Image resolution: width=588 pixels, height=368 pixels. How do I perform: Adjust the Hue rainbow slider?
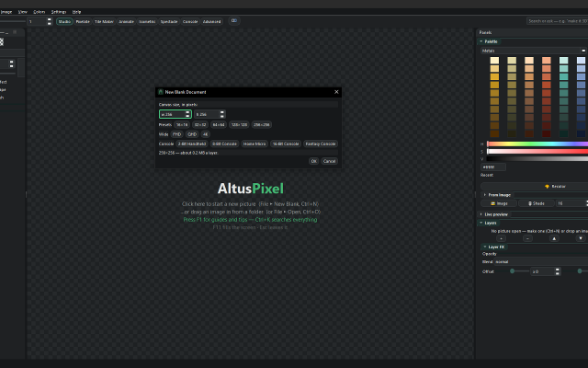(537, 144)
